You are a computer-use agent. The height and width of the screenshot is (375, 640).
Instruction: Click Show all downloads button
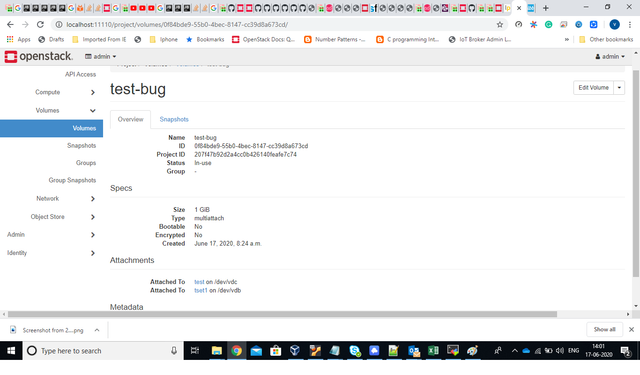pos(604,329)
